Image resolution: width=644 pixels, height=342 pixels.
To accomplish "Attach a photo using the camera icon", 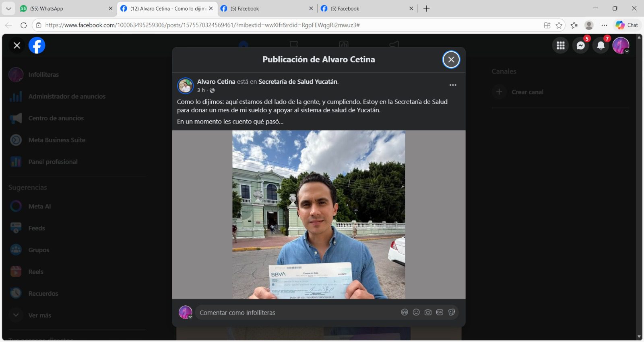I will coord(428,312).
